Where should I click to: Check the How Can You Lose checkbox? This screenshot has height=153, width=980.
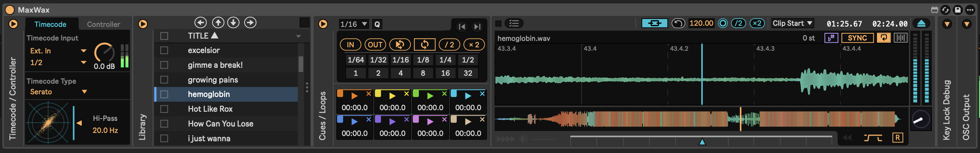164,124
